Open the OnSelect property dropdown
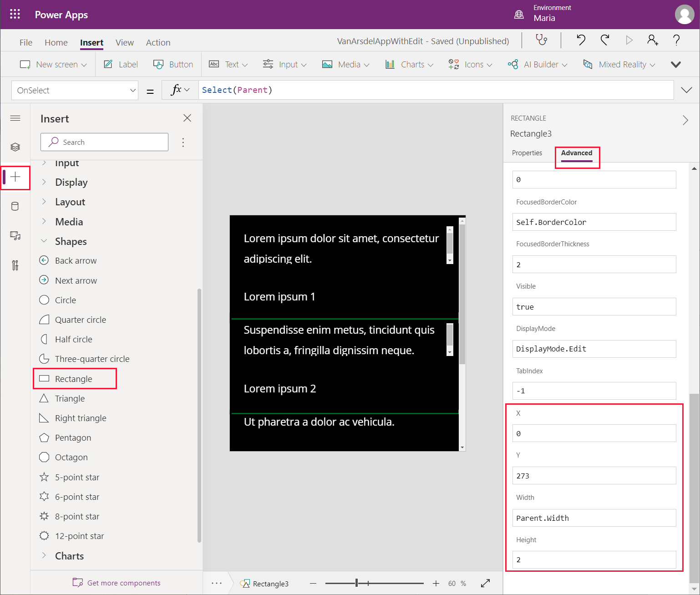The width and height of the screenshot is (700, 595). 75,90
